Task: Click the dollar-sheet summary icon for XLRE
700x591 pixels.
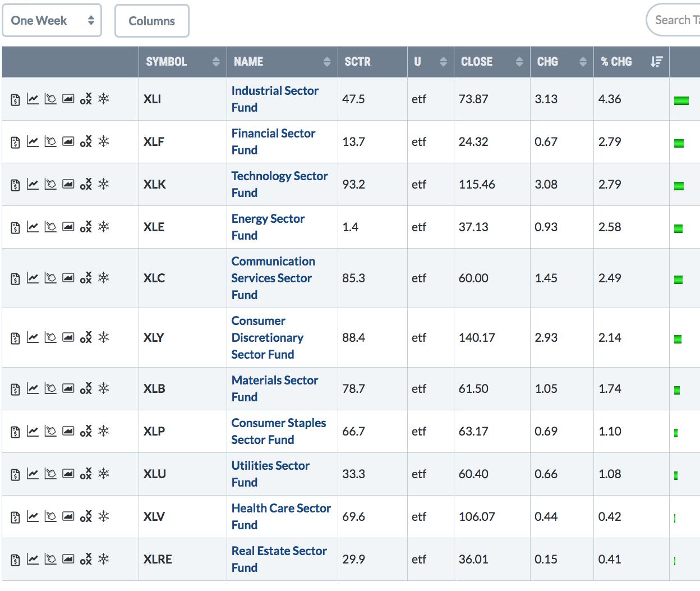Action: tap(15, 560)
